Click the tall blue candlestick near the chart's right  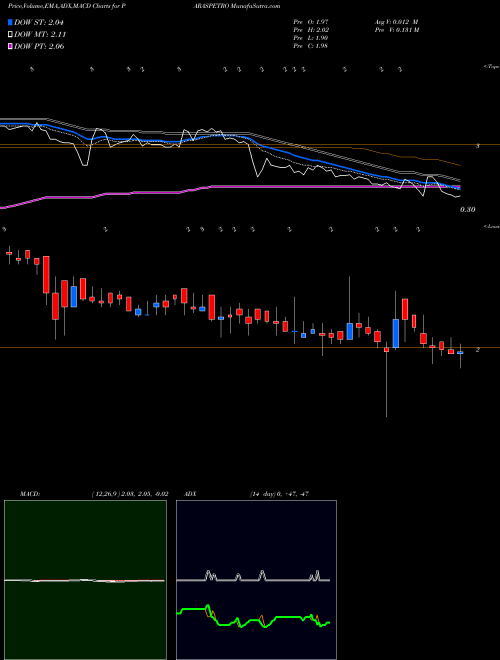point(396,333)
